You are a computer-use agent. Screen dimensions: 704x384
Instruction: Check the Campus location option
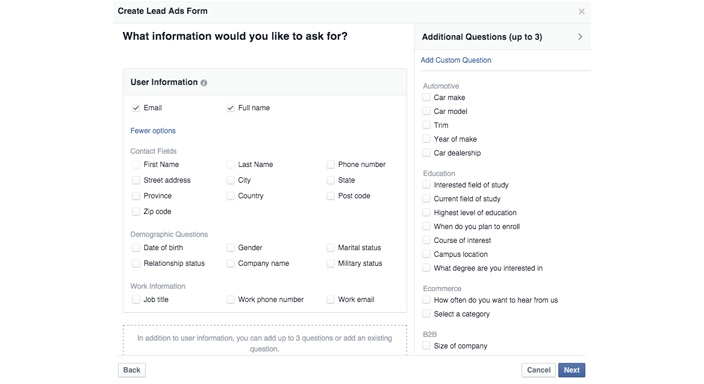point(427,254)
